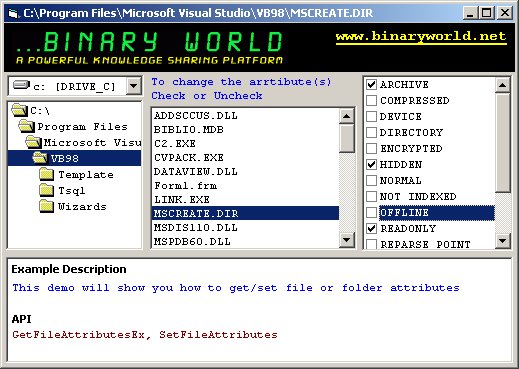The height and width of the screenshot is (369, 519).
Task: Open the drive selection dropdown arrow
Action: 133,86
